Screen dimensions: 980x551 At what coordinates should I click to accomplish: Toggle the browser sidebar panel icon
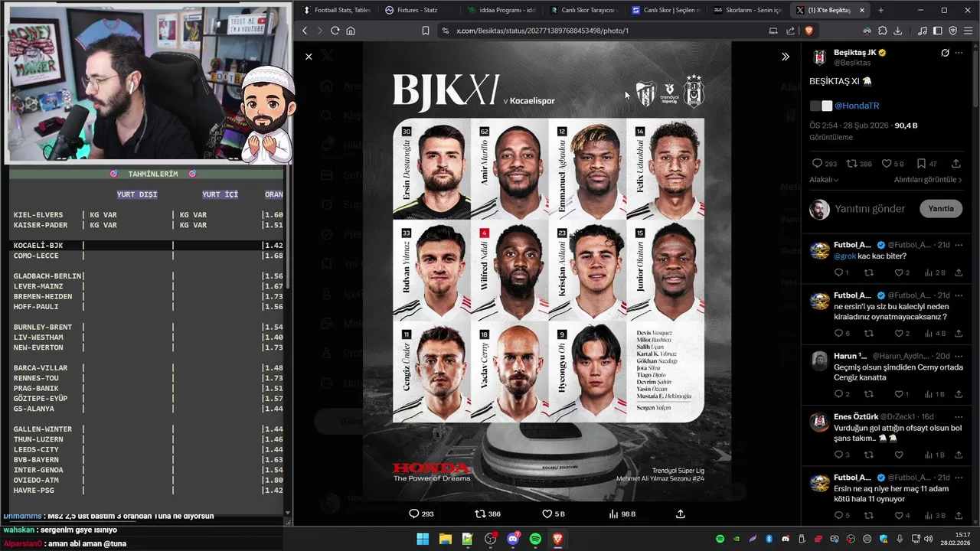pyautogui.click(x=938, y=31)
